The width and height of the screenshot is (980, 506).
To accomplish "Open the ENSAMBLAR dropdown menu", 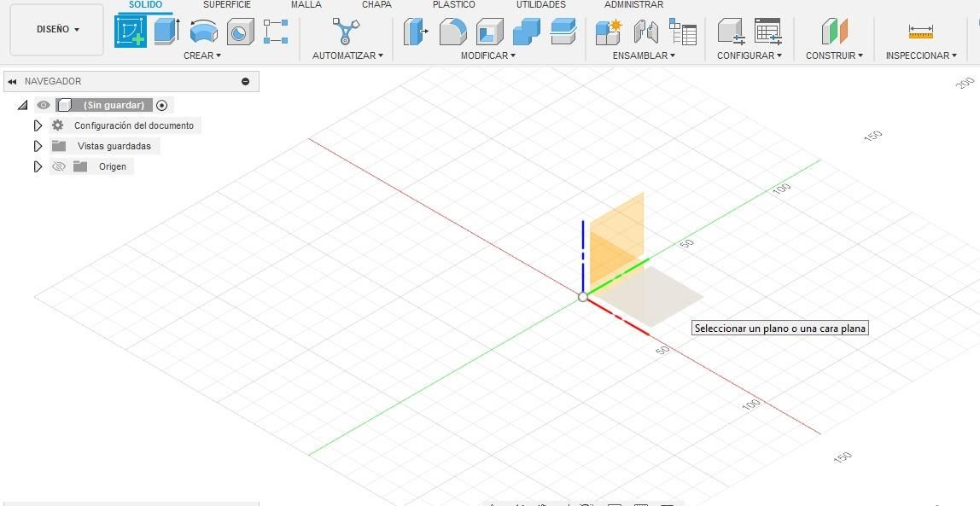I will pos(644,55).
